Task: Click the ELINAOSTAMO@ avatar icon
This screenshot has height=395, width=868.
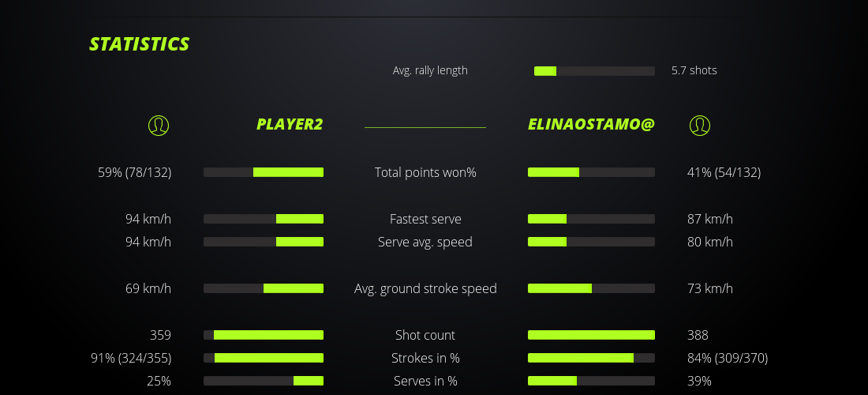Action: tap(700, 125)
